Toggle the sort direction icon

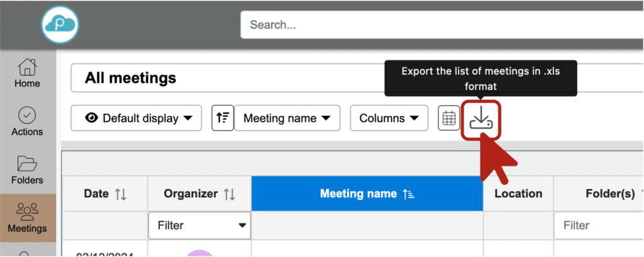[223, 118]
